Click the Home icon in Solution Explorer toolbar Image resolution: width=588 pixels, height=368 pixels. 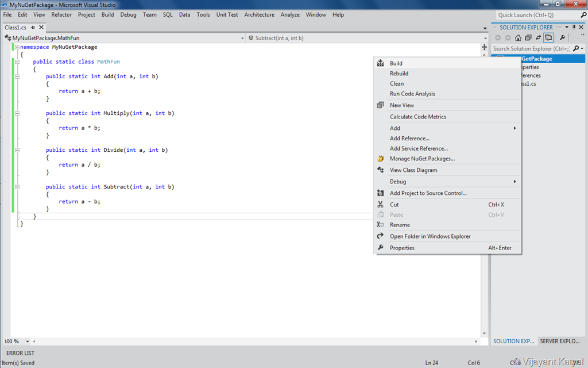[x=518, y=37]
